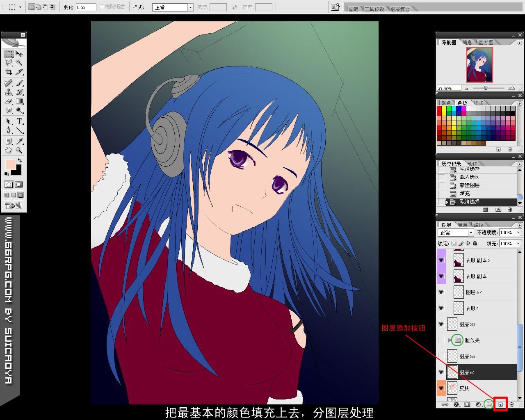525x420 pixels.
Task: Select the Zoom tool
Action: (x=19, y=151)
